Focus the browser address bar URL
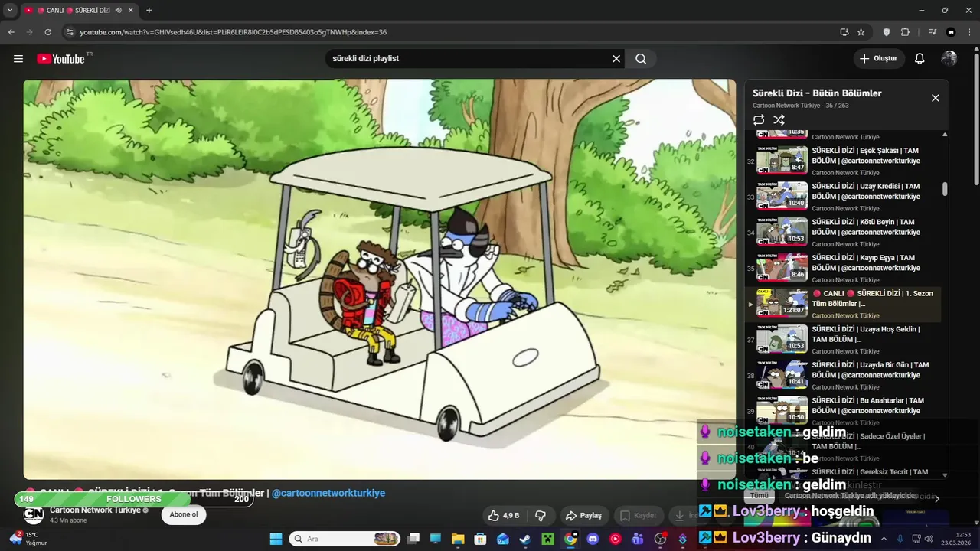The image size is (980, 551). pyautogui.click(x=234, y=32)
